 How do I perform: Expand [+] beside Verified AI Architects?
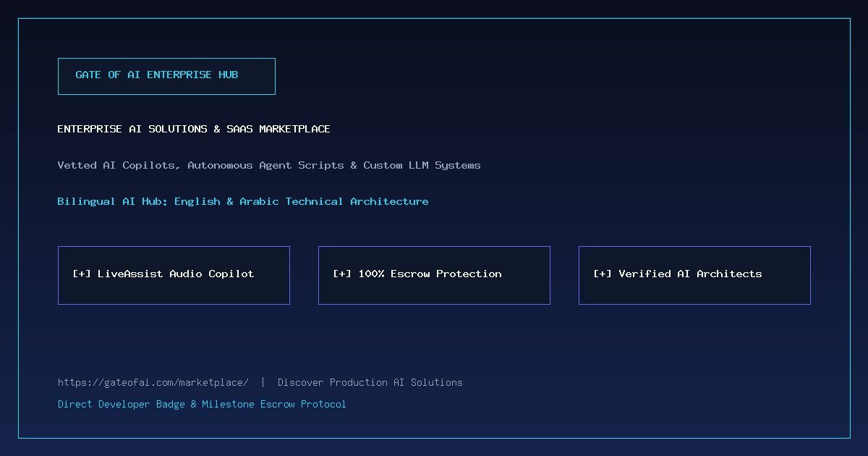pyautogui.click(x=603, y=274)
